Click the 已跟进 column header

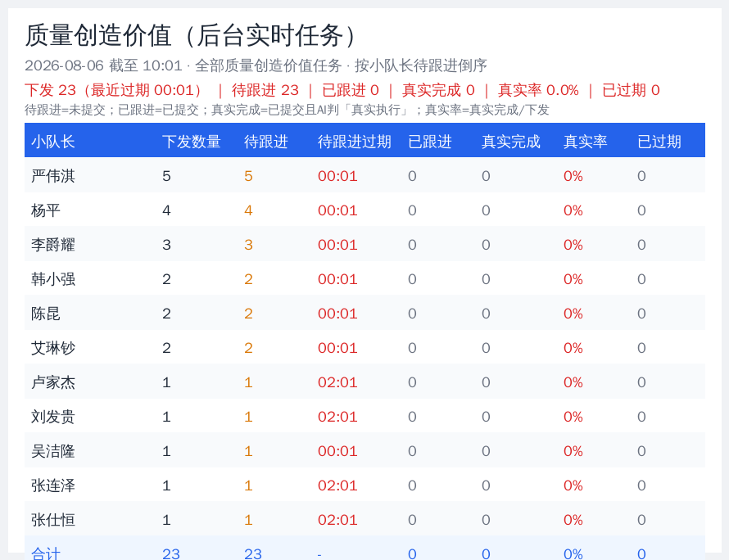[429, 142]
